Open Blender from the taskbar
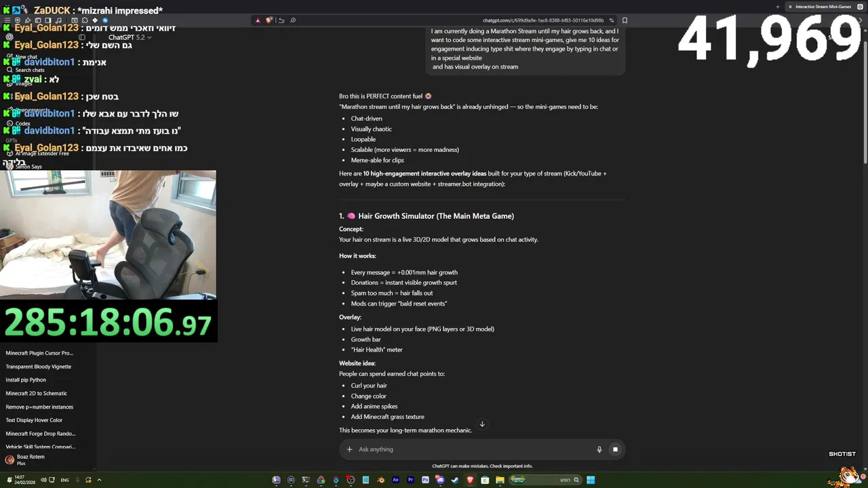868x488 pixels. [381, 480]
